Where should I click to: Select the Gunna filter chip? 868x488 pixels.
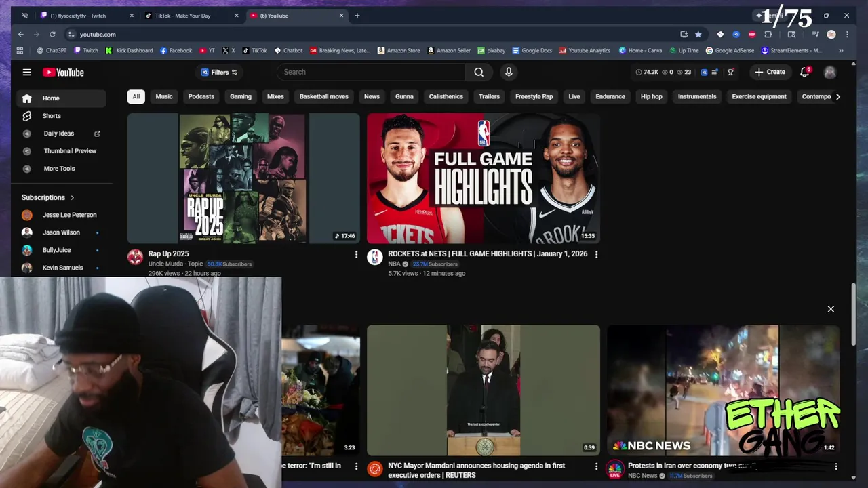coord(404,96)
